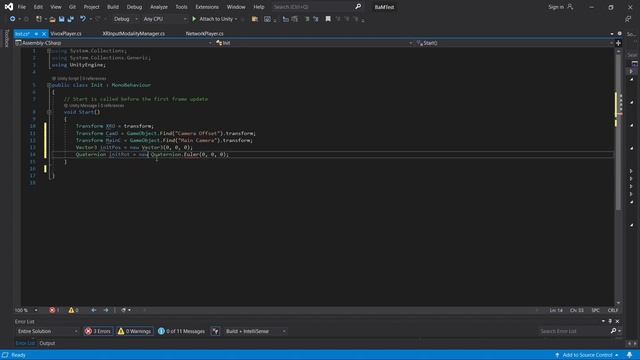Click the warning triangle in editor status strip
The image size is (640, 360).
tap(71, 310)
